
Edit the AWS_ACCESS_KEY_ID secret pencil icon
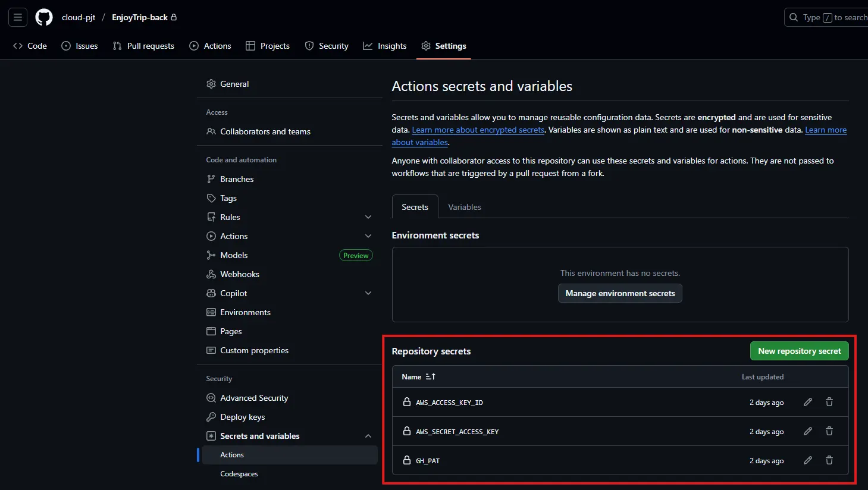click(x=807, y=402)
